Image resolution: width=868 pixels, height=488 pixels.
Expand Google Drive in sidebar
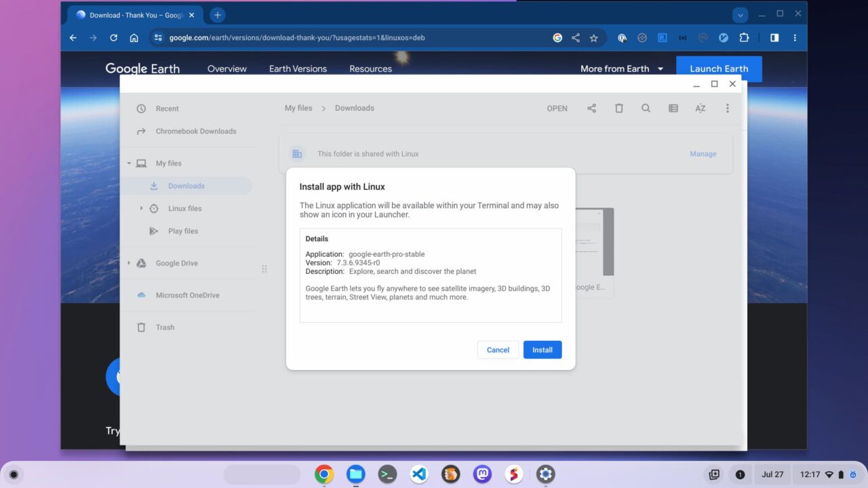point(129,263)
